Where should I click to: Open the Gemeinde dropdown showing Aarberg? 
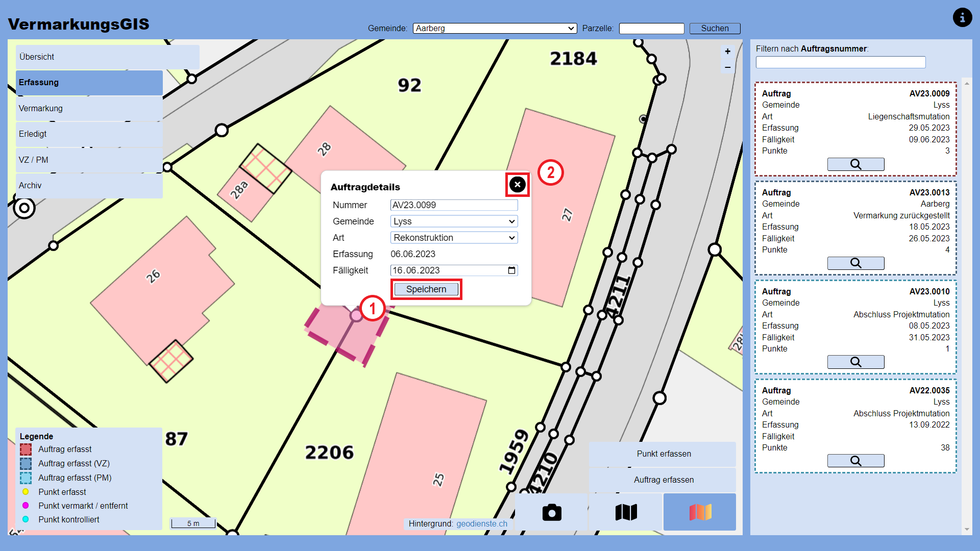click(x=494, y=28)
